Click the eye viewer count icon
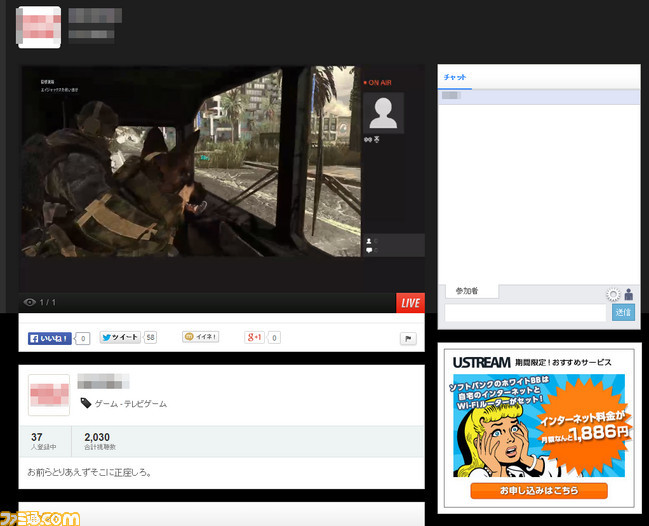The width and height of the screenshot is (649, 526). tap(29, 302)
